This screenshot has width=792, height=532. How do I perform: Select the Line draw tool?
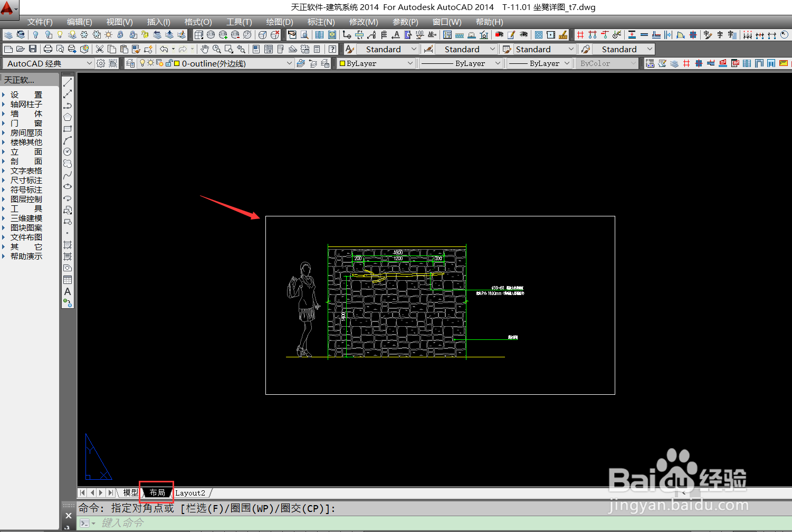click(68, 82)
